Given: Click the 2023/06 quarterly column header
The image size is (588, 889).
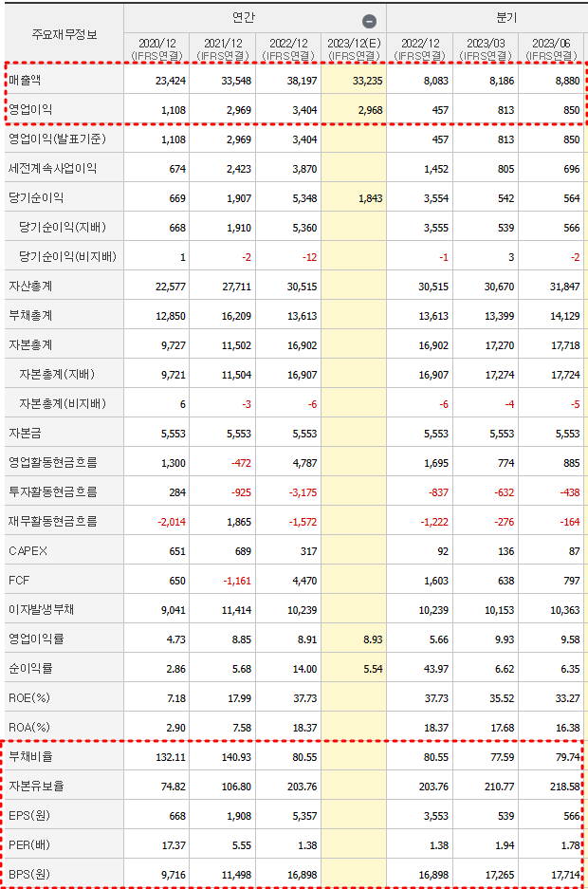Looking at the screenshot, I should point(551,48).
